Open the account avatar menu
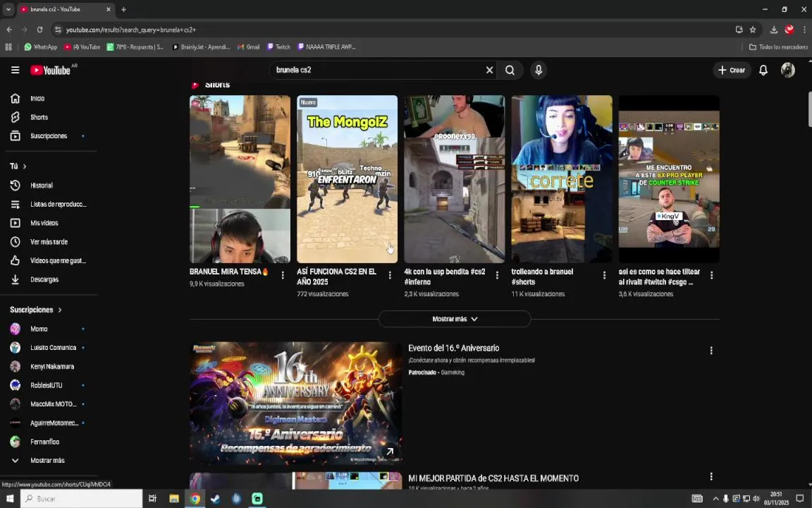Viewport: 812px width, 508px height. tap(787, 70)
